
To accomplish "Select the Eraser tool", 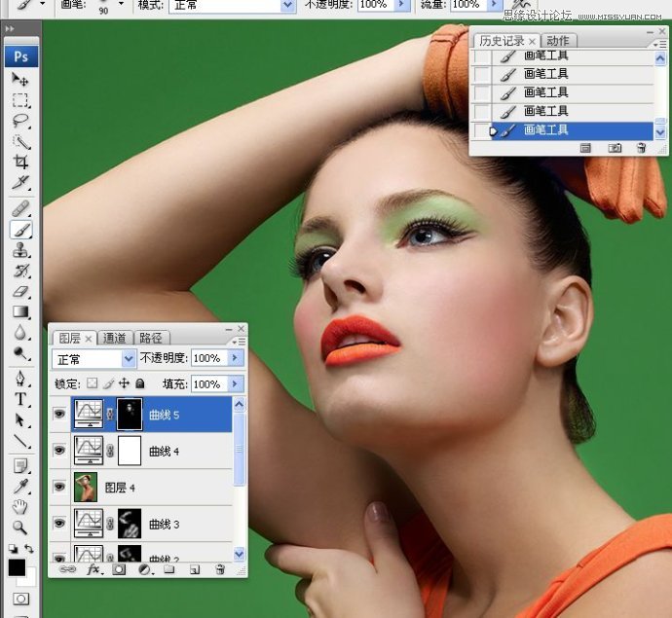I will point(19,291).
